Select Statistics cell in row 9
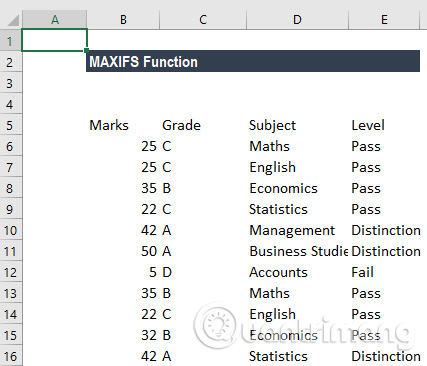The image size is (427, 366). pos(297,209)
